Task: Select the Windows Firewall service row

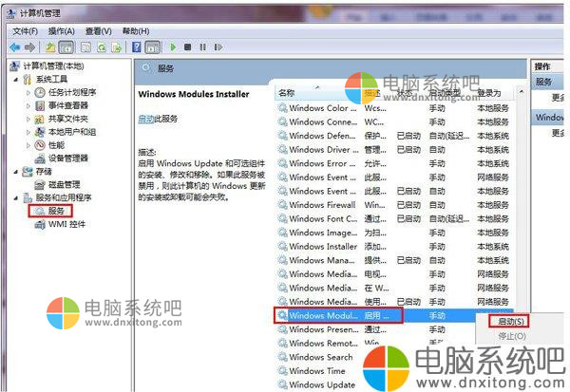Action: (323, 204)
